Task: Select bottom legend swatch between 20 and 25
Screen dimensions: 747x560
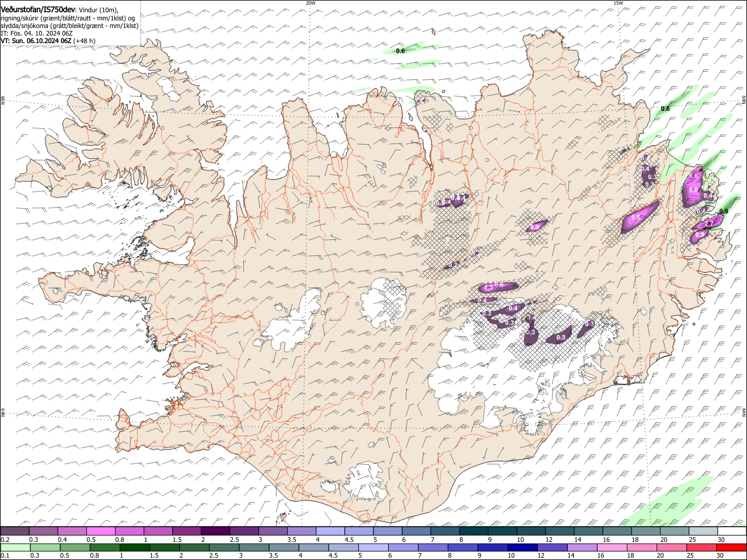Action: 672,547
